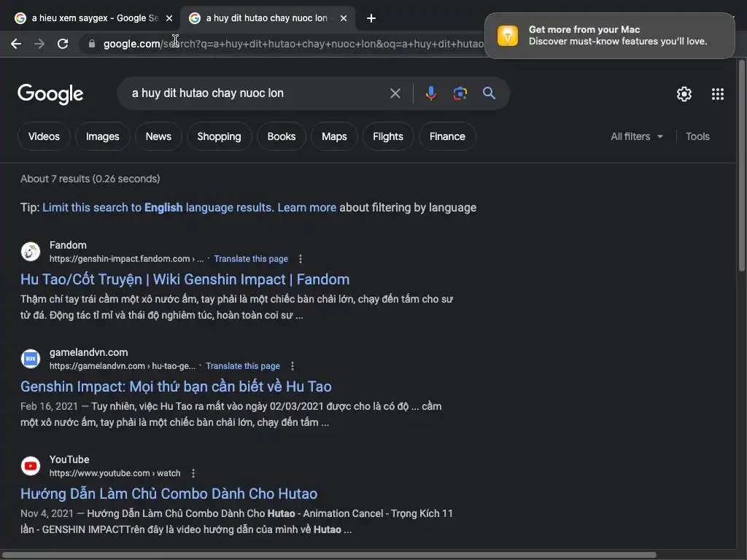Translate the gamelandvn.com result page

point(242,366)
